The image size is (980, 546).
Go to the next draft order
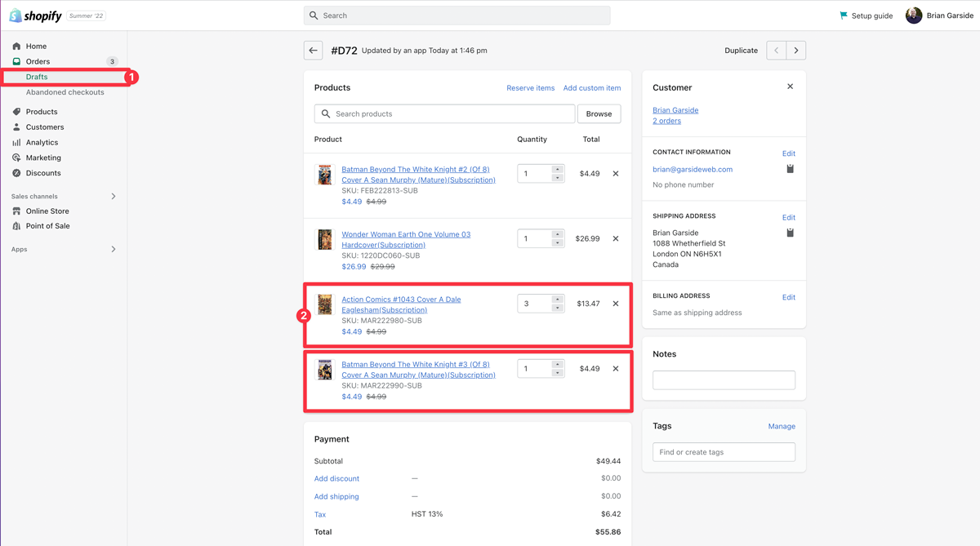796,51
